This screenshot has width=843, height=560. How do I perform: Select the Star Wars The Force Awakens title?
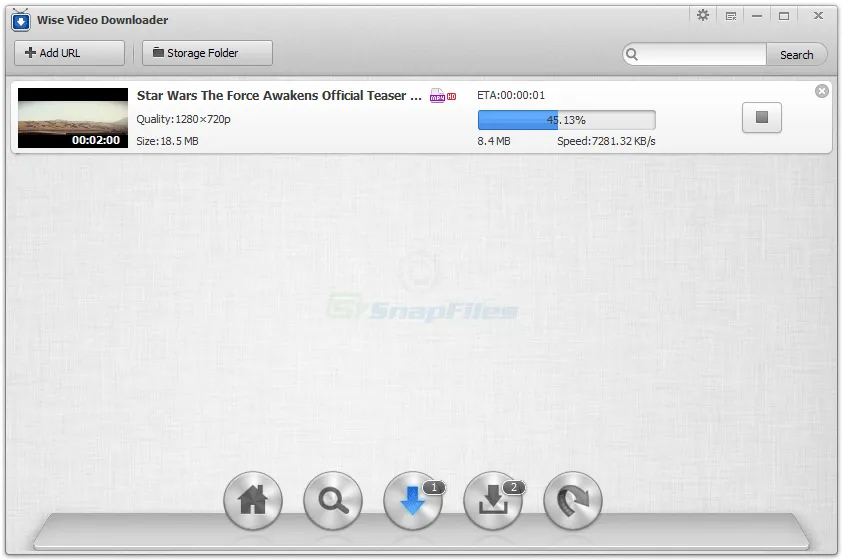279,96
